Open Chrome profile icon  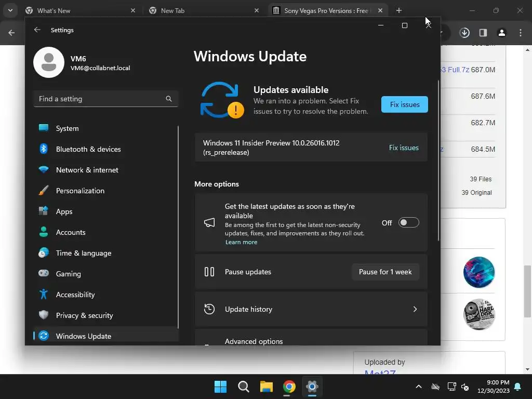pyautogui.click(x=501, y=33)
